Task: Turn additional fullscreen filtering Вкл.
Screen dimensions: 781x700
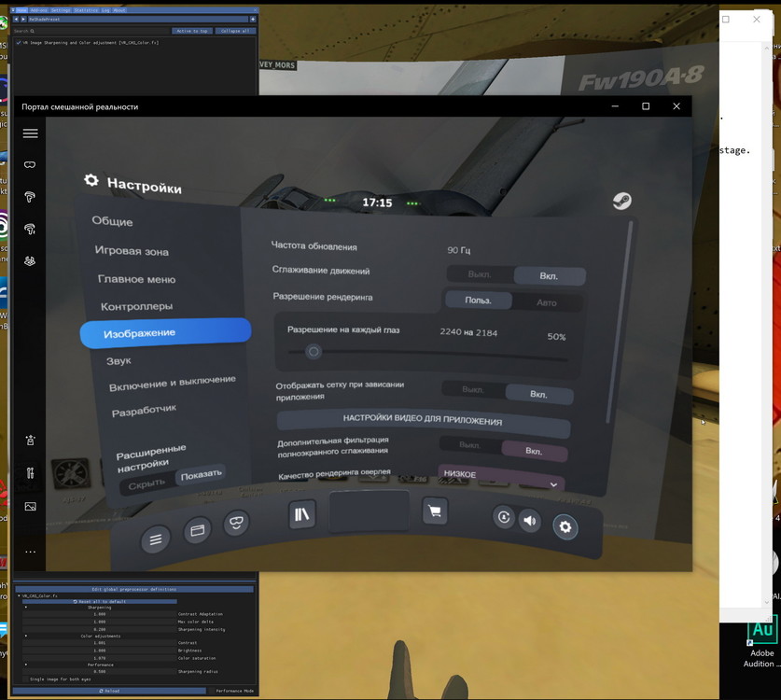Action: [x=534, y=451]
